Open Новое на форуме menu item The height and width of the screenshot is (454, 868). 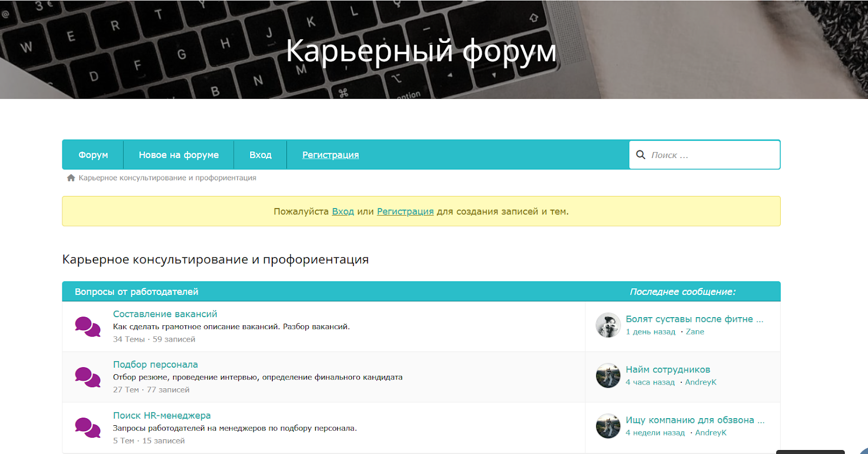[x=179, y=155]
